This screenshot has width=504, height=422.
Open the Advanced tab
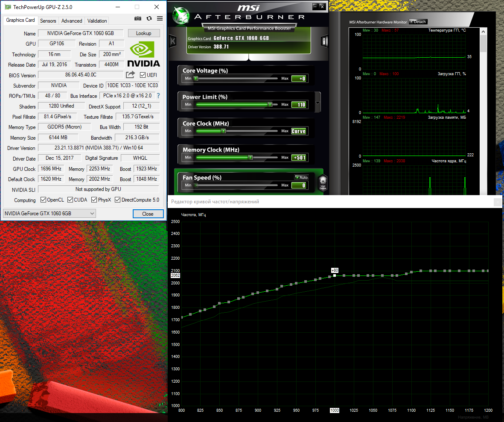click(72, 21)
